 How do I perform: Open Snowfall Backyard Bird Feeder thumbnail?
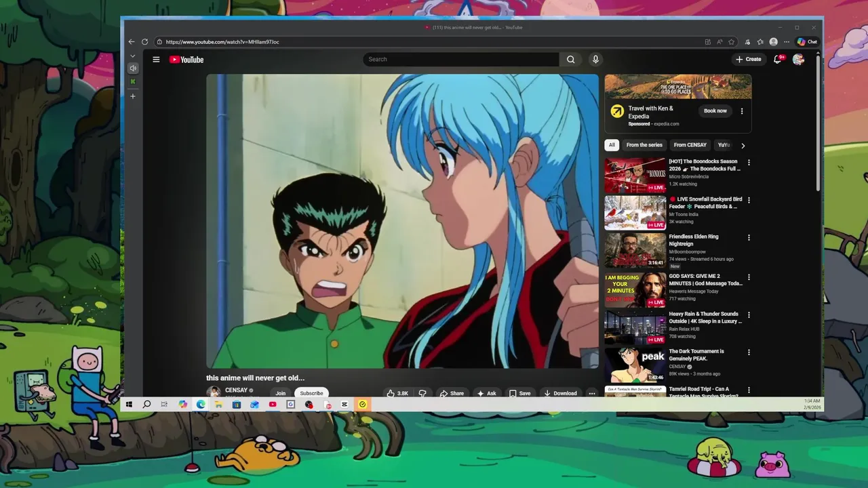(635, 213)
